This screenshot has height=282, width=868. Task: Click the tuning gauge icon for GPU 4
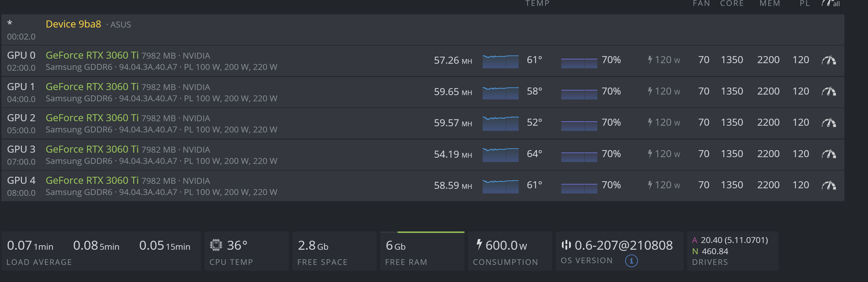[829, 185]
